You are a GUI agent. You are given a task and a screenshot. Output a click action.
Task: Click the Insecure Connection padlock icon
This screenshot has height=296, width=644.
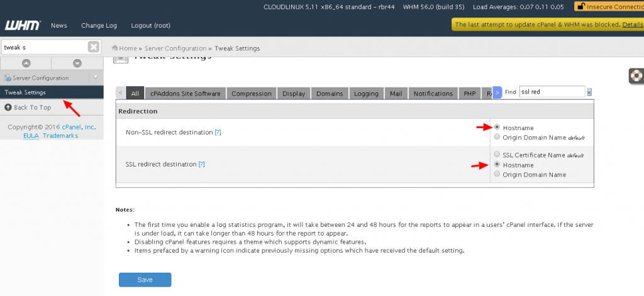coord(581,6)
